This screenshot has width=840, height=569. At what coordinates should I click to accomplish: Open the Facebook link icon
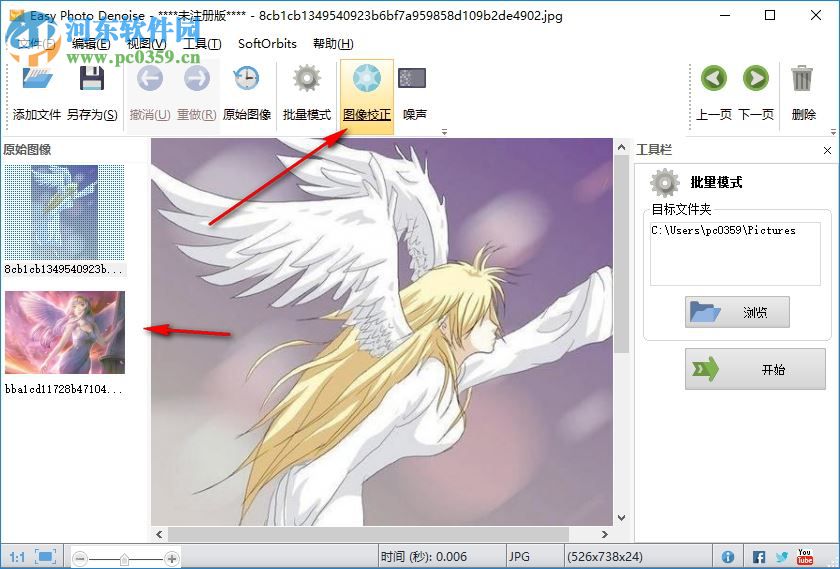tap(759, 557)
